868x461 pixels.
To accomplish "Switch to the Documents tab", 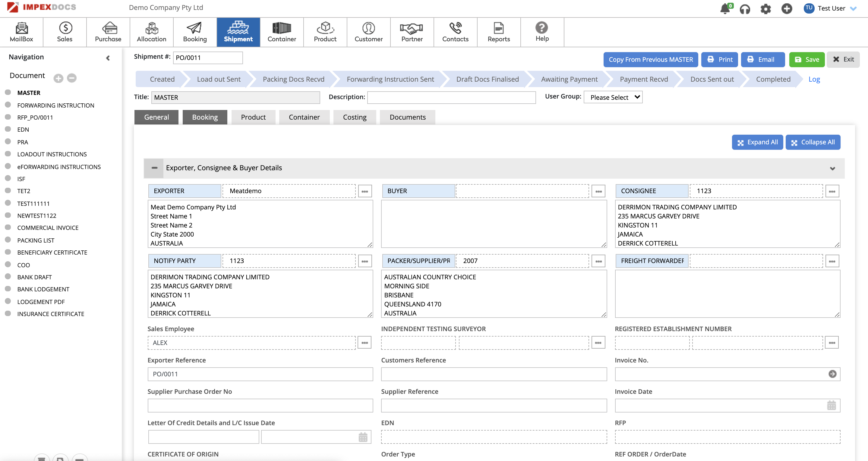I will [407, 117].
